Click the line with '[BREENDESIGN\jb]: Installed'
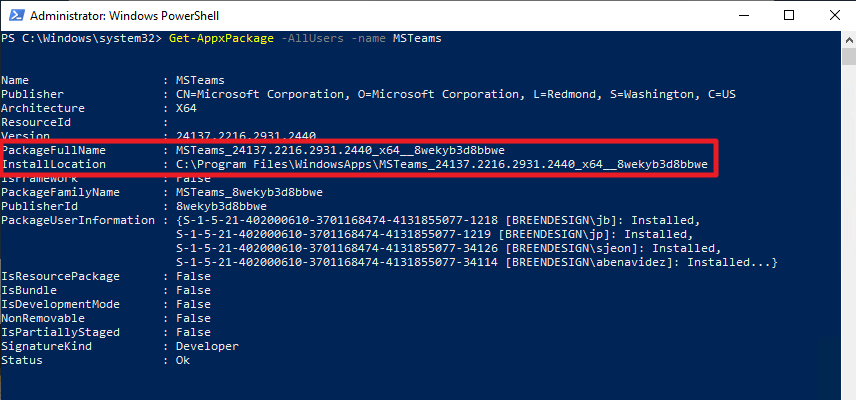 [438, 220]
